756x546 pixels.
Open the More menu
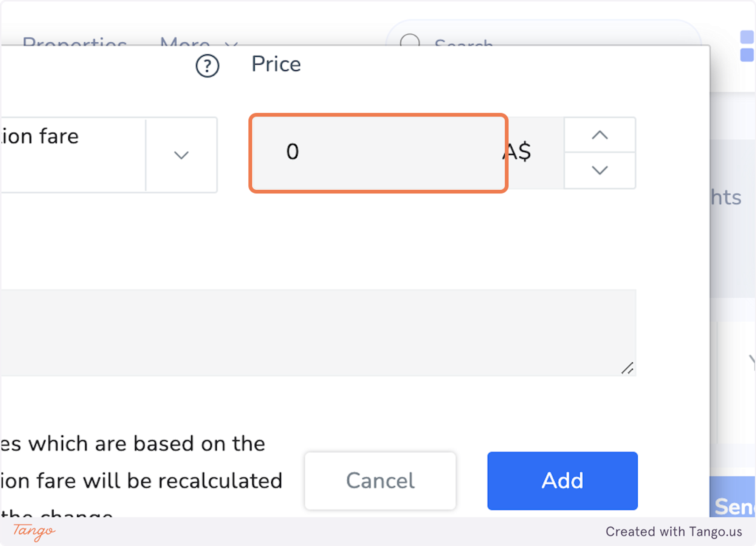[185, 42]
